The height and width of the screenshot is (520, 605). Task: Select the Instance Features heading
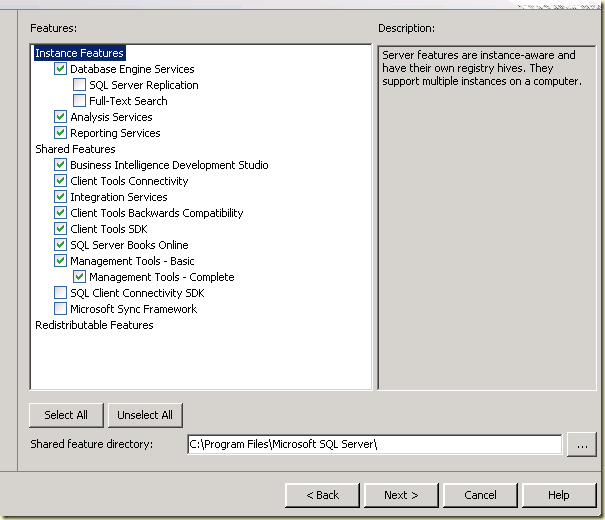(x=79, y=53)
